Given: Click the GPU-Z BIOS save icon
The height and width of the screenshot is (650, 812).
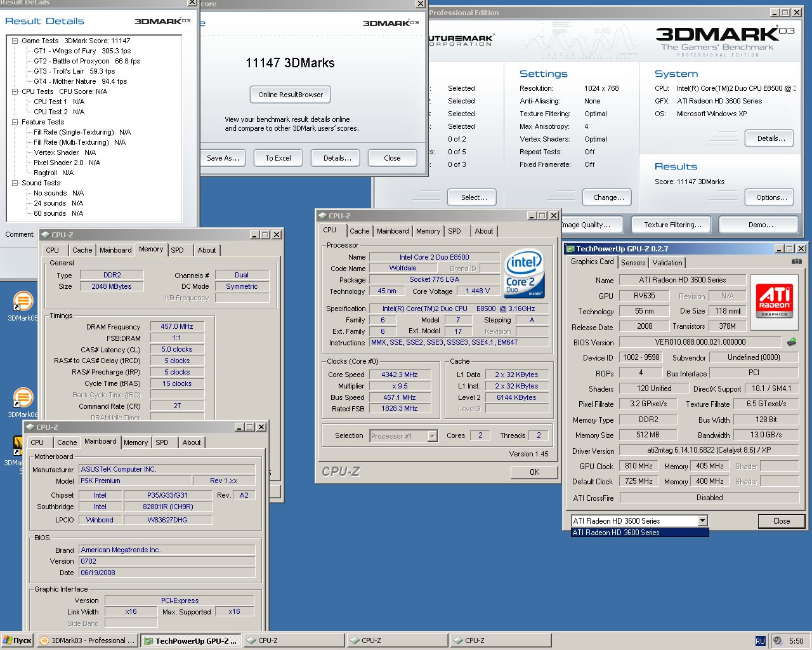Looking at the screenshot, I should (x=792, y=342).
